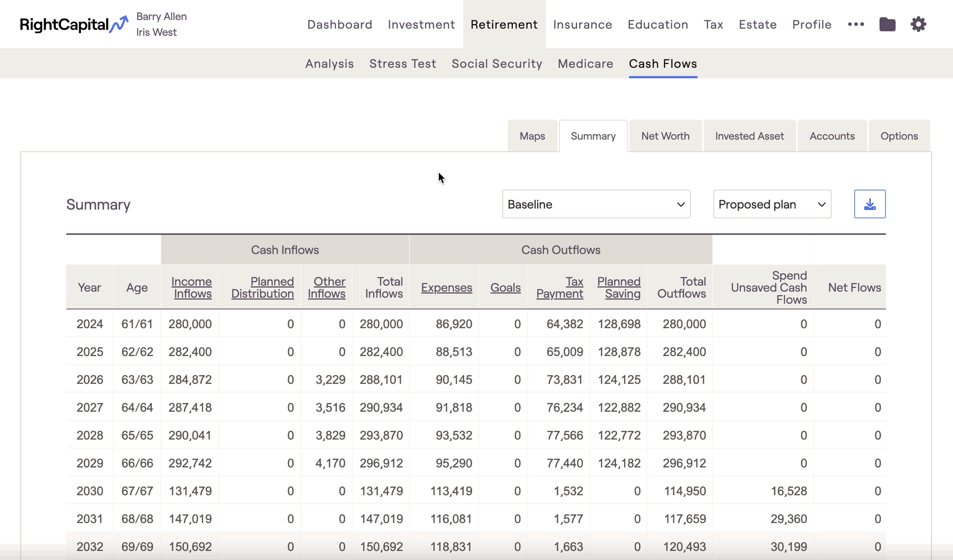Open the folder vault icon

887,24
